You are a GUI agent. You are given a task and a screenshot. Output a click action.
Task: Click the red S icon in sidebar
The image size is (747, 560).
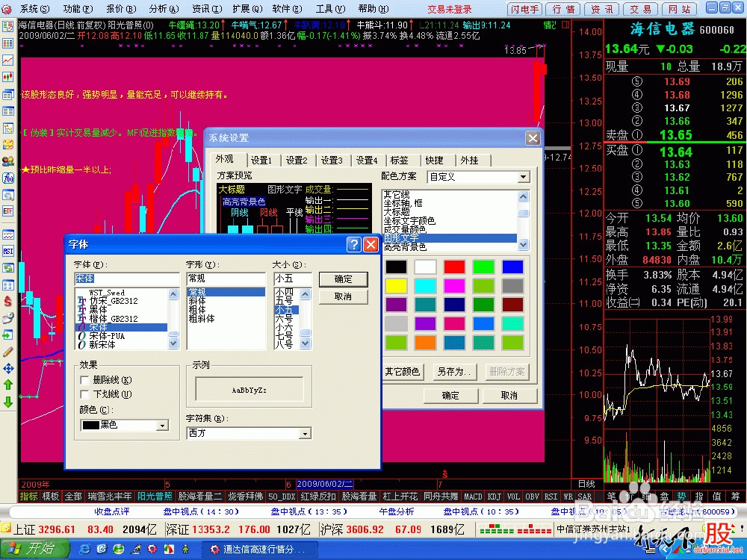pyautogui.click(x=7, y=301)
